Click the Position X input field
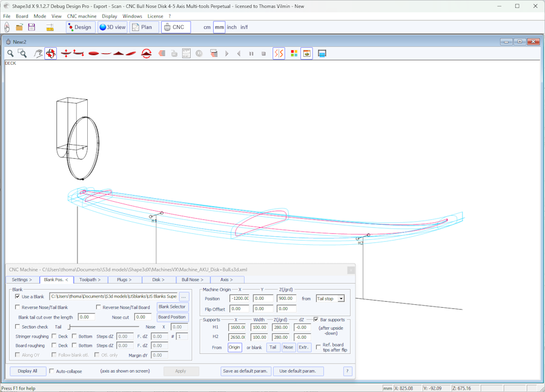Viewport: 545px width, 392px height. pyautogui.click(x=239, y=299)
